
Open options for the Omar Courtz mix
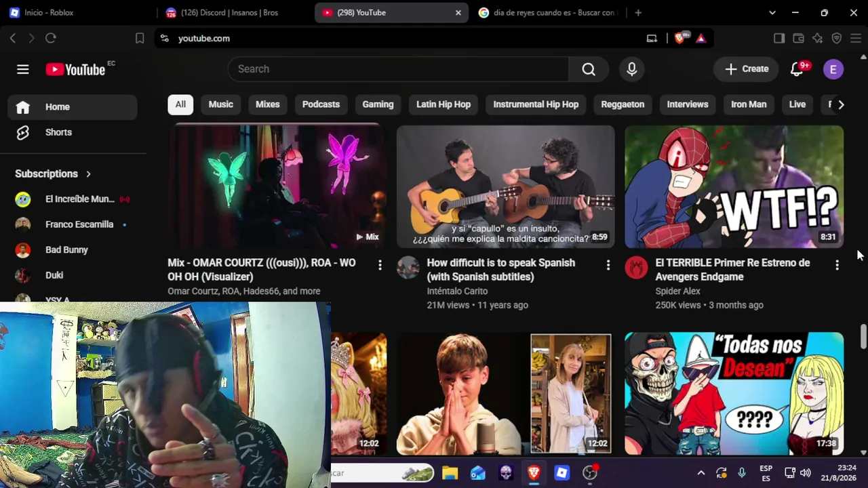380,265
